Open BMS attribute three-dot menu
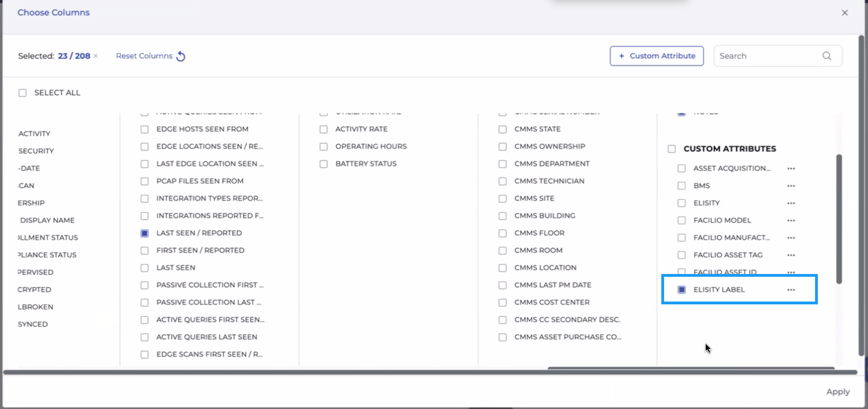 pyautogui.click(x=791, y=186)
